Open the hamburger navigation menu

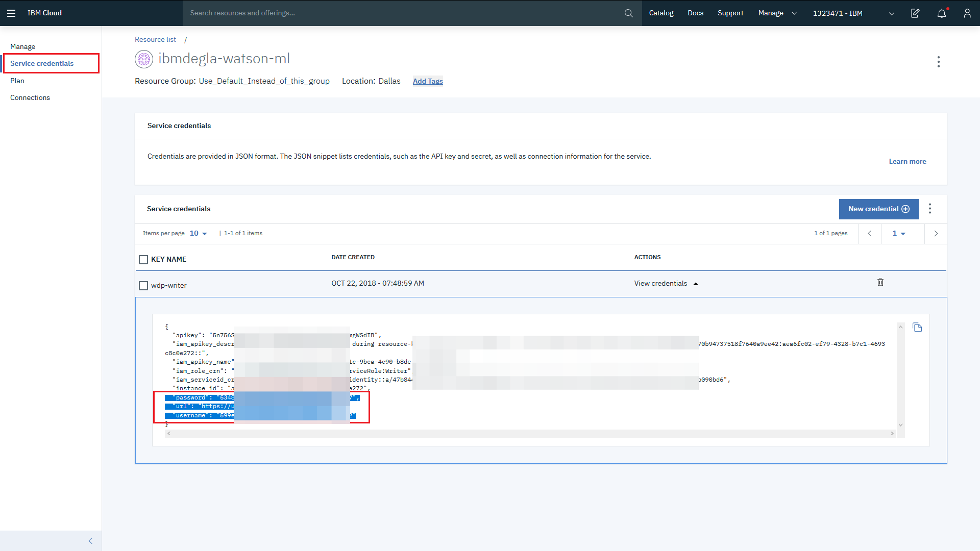point(11,13)
